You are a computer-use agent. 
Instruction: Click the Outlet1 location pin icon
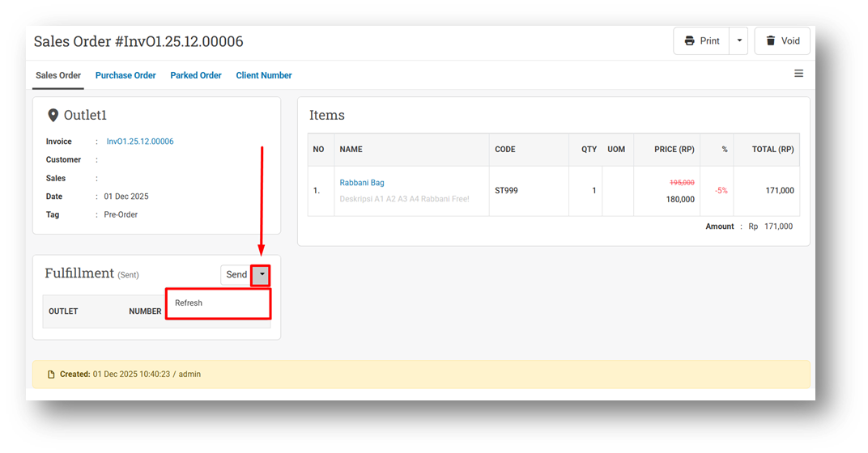click(x=53, y=115)
